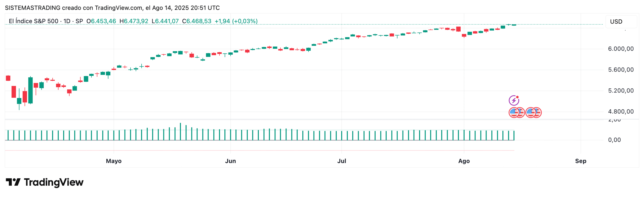Click the Mayo label on time axis

(x=114, y=161)
